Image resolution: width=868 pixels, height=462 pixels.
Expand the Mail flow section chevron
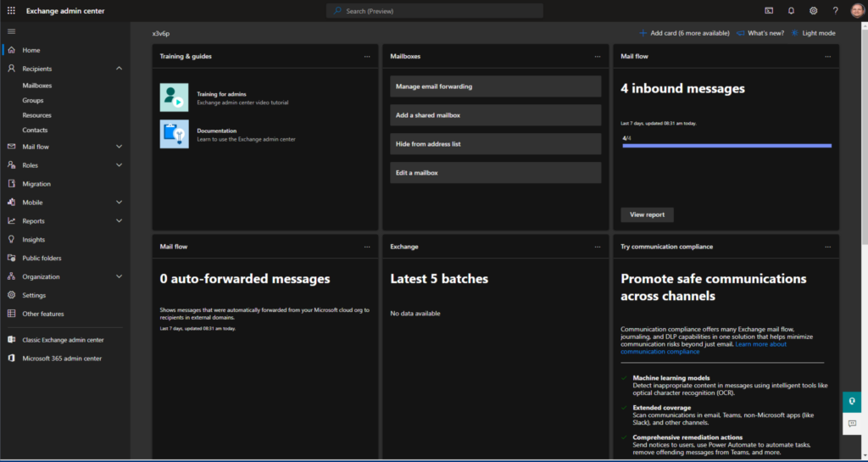[x=119, y=147]
